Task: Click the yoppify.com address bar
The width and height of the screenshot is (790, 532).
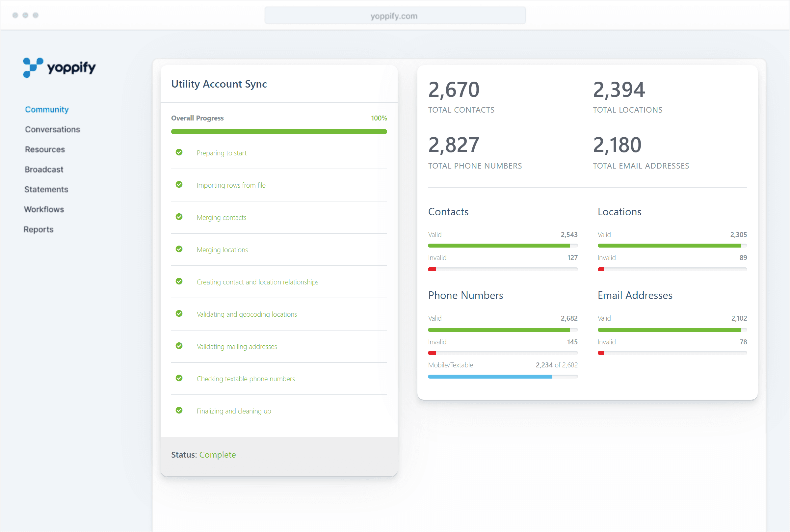Action: click(395, 16)
